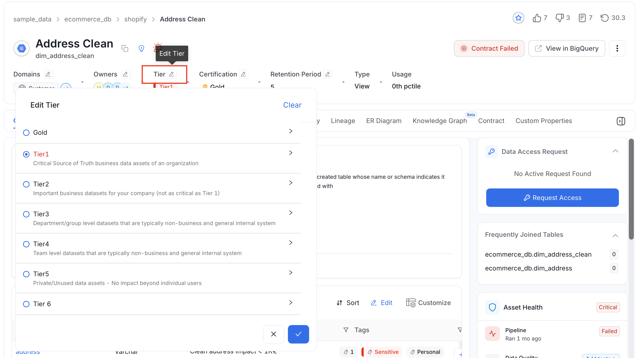Open the Custom Properties tab
This screenshot has height=358, width=644.
click(544, 121)
